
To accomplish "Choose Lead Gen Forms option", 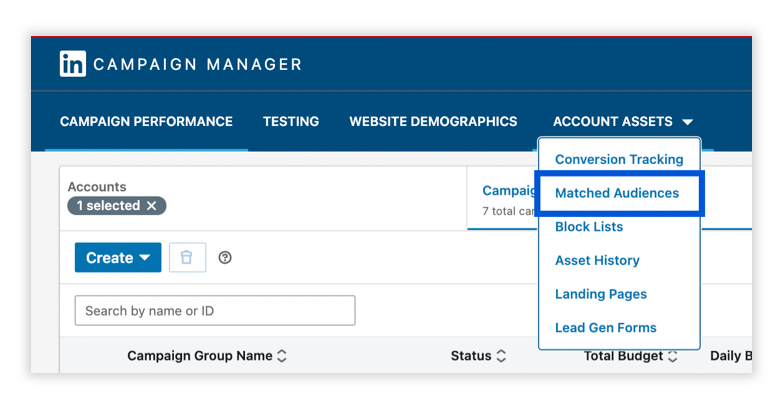I will pos(606,328).
